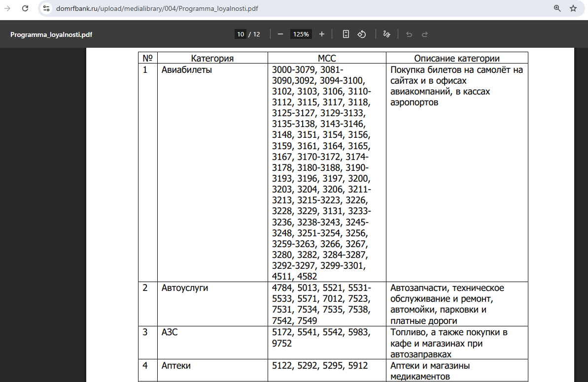Zoom out the PDF with the minus button
The height and width of the screenshot is (382, 588).
tap(280, 34)
